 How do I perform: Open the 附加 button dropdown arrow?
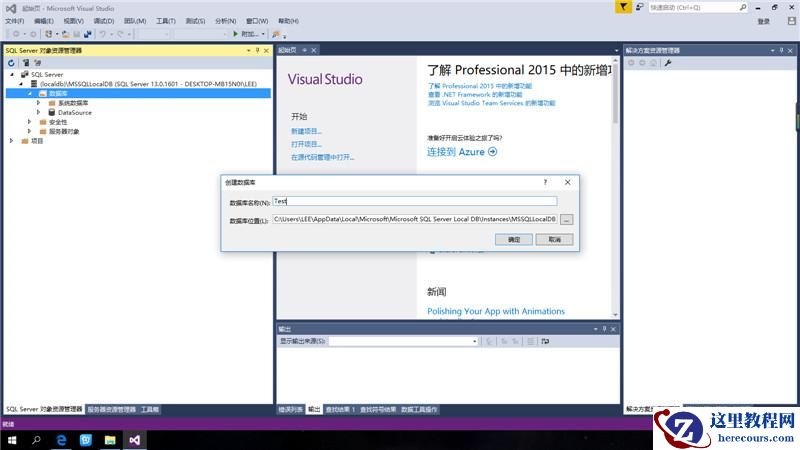tap(263, 34)
